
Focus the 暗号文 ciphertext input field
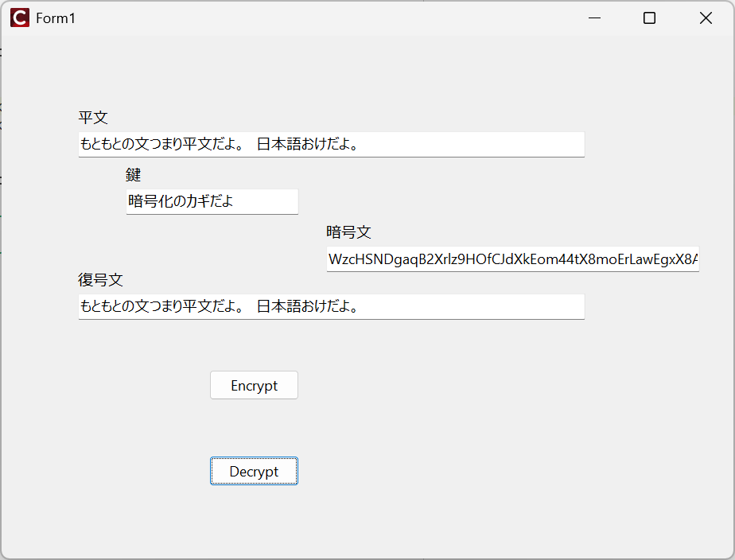pyautogui.click(x=512, y=259)
